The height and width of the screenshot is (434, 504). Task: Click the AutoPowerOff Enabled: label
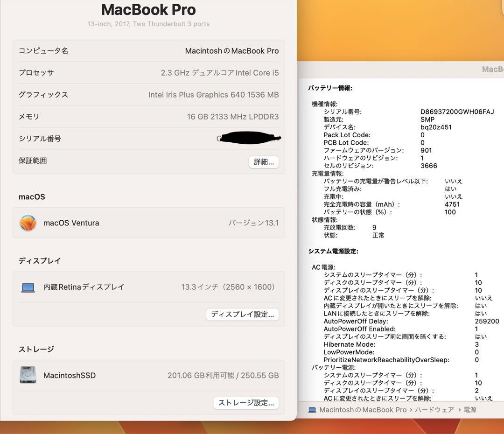pos(360,329)
